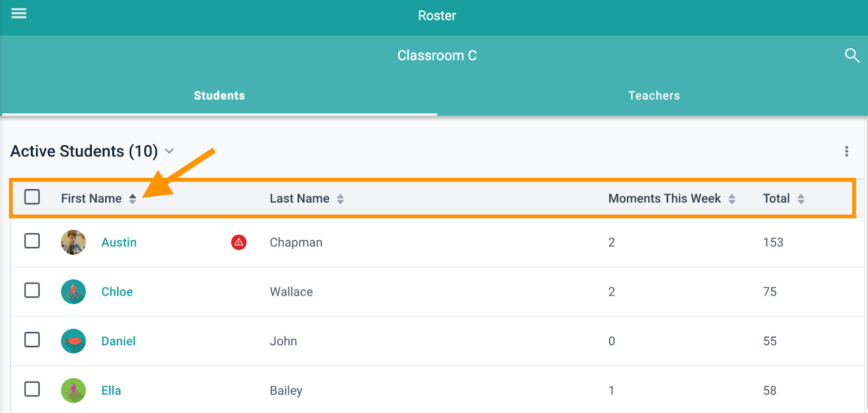Screen dimensions: 868x413
Task: Sort by Moments This Week arrows
Action: tap(732, 199)
